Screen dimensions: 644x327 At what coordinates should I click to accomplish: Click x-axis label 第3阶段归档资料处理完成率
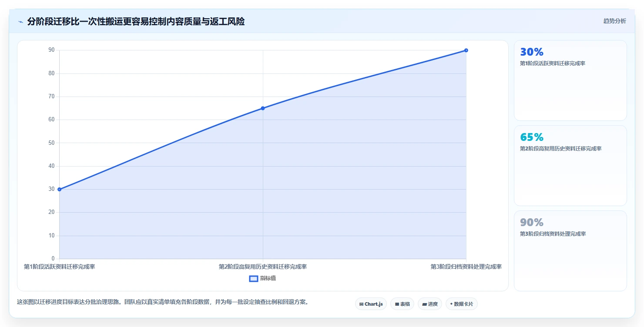(x=466, y=267)
